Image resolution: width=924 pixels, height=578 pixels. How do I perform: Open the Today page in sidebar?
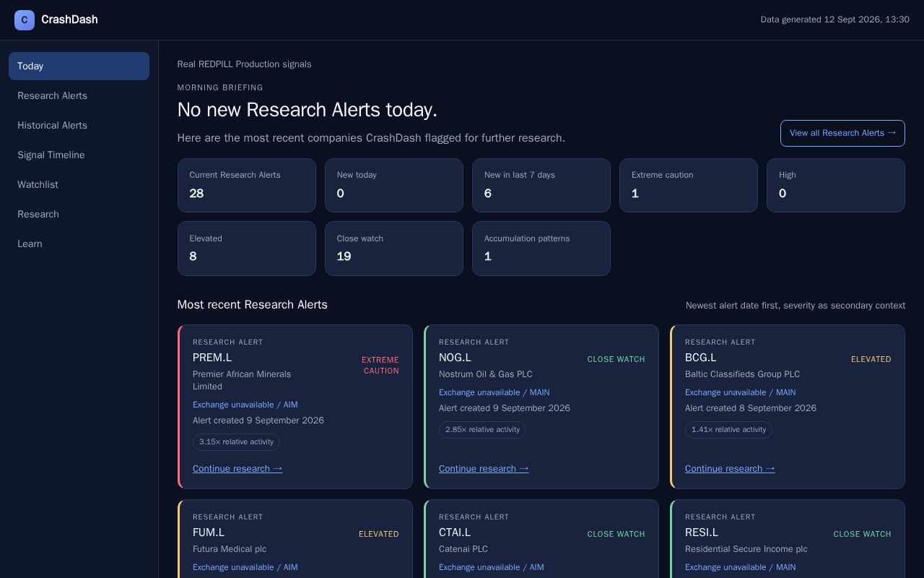click(79, 66)
